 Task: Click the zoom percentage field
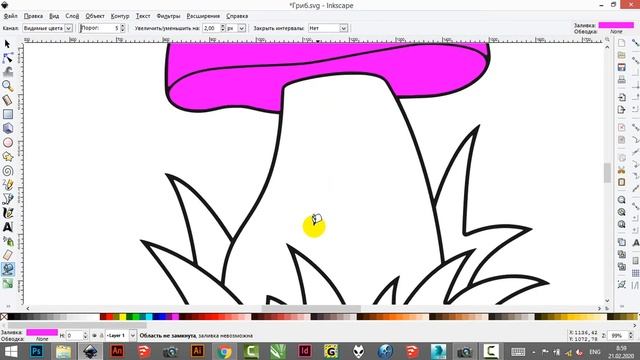point(618,336)
